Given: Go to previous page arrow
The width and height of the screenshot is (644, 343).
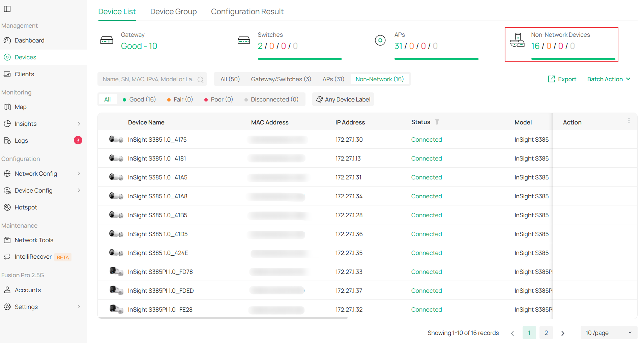Looking at the screenshot, I should coord(513,333).
